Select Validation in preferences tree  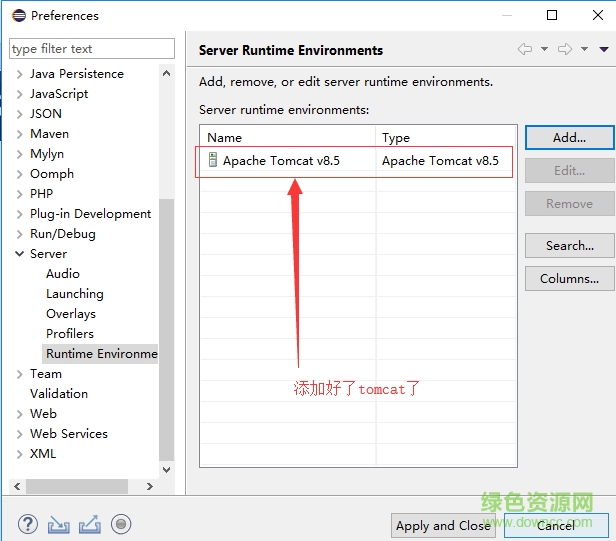pyautogui.click(x=59, y=394)
